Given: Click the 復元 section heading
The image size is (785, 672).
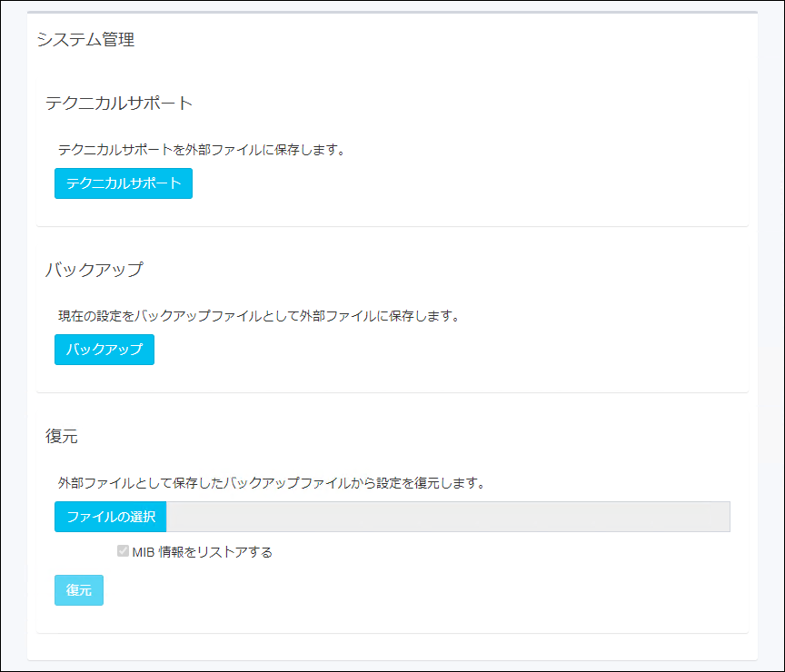Looking at the screenshot, I should point(62,436).
